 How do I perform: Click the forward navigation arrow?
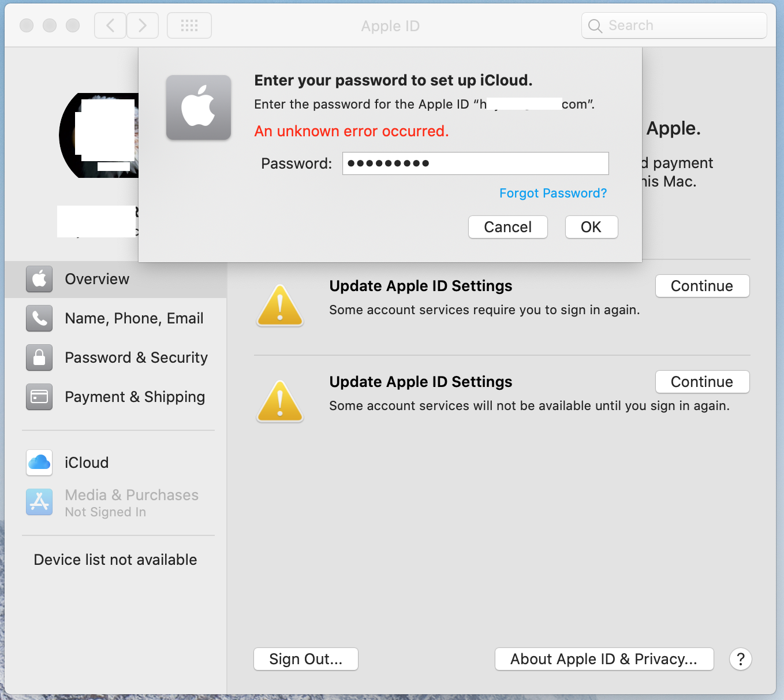click(142, 25)
